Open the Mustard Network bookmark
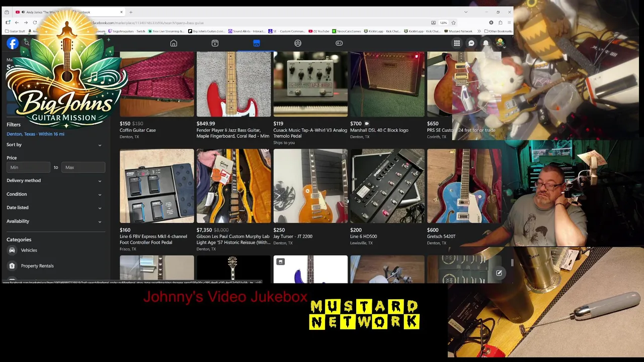The width and height of the screenshot is (644, 362). [459, 31]
